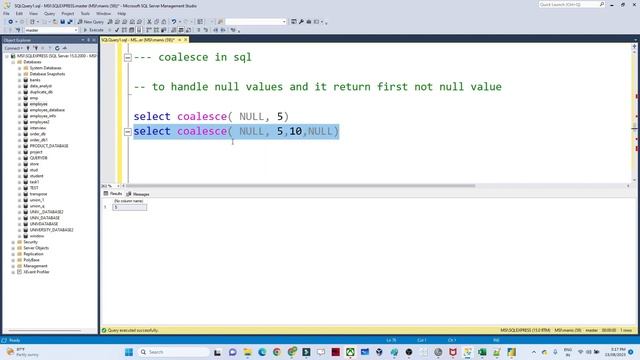Open the Window menu
Viewport: 640px width, 360px height.
(103, 13)
